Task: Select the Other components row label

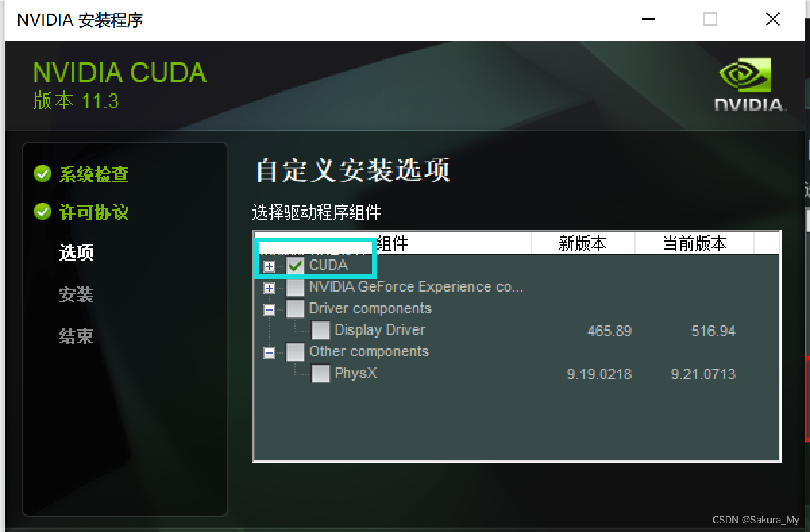Action: pos(369,352)
